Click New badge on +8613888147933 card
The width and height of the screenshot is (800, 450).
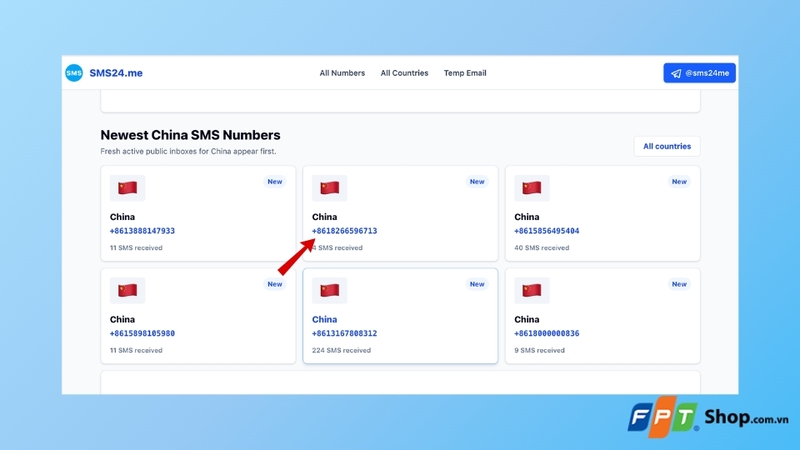(x=275, y=182)
